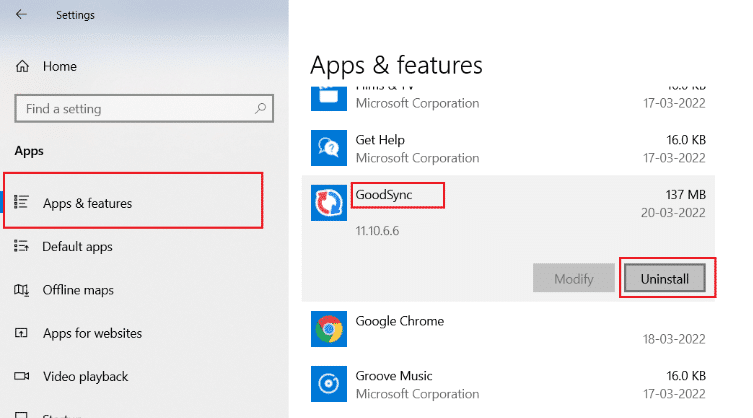Select the Get Help app entry
This screenshot has width=753, height=418.
(x=508, y=148)
